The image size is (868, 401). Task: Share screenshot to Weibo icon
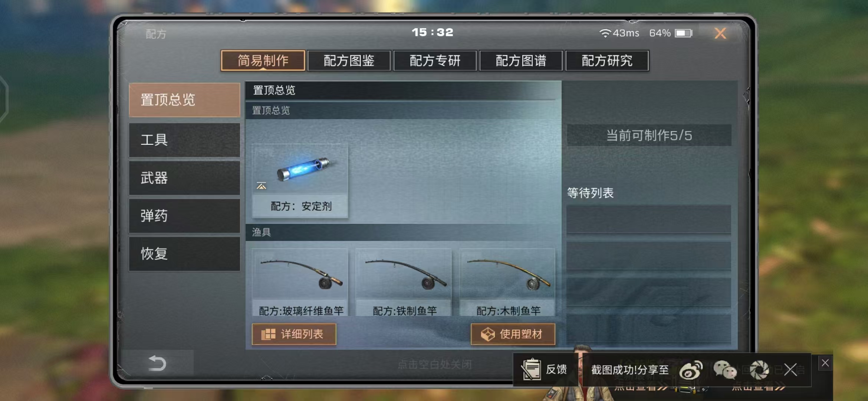click(x=691, y=370)
